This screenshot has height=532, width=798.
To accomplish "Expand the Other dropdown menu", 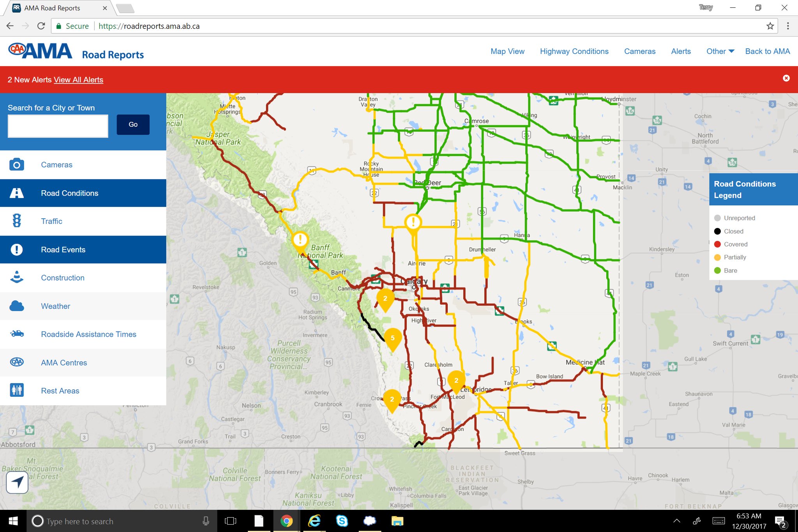I will (x=720, y=51).
